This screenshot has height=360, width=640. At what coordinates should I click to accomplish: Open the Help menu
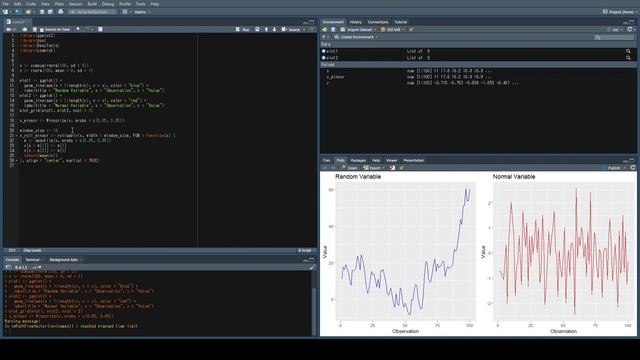click(155, 4)
